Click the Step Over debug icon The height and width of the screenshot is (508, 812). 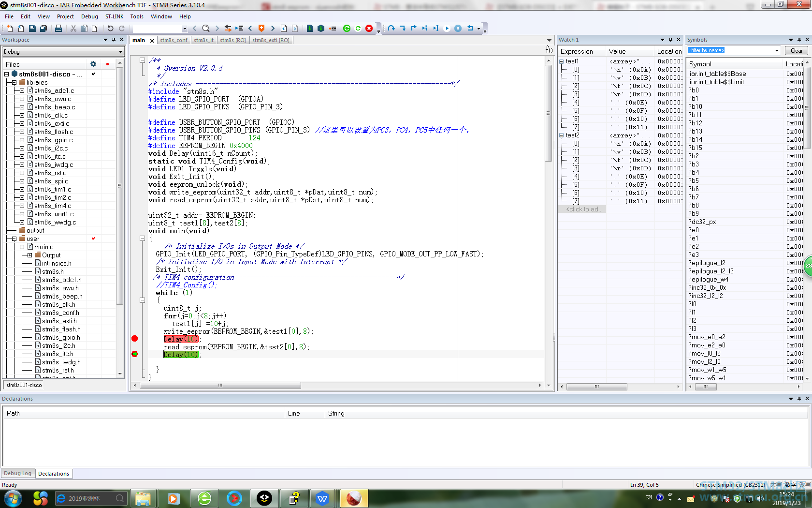coord(391,29)
